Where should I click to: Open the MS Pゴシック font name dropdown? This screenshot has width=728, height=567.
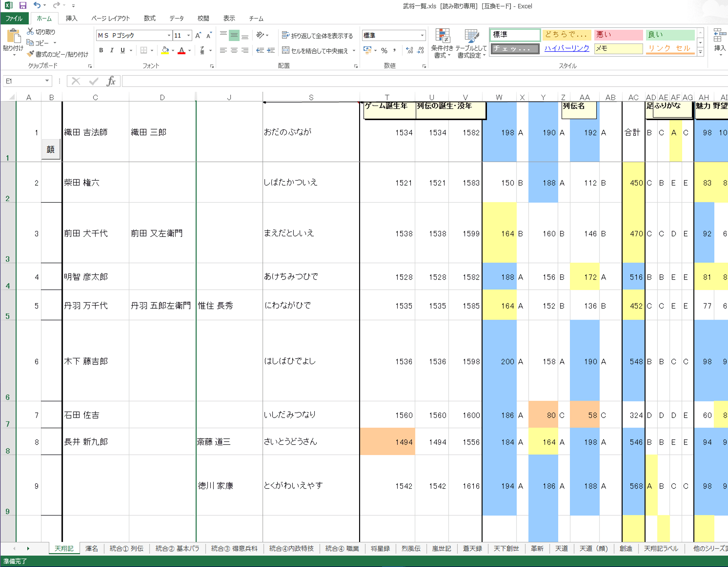(x=169, y=35)
